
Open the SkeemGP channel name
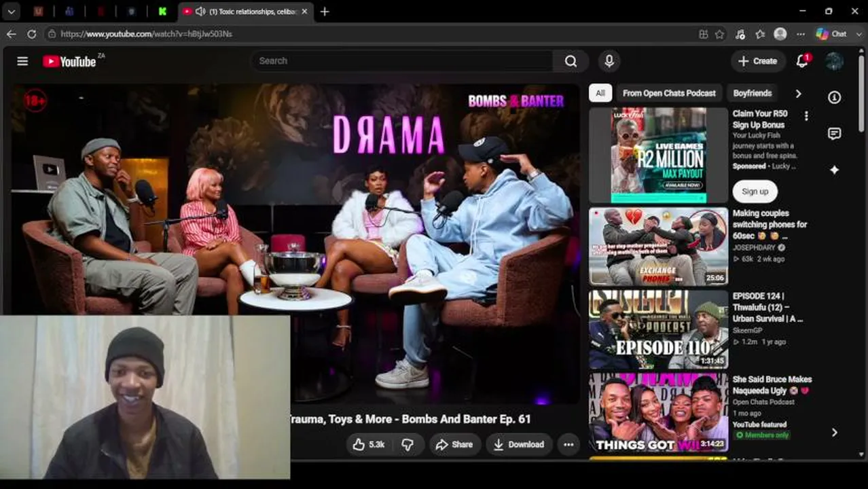pyautogui.click(x=748, y=331)
